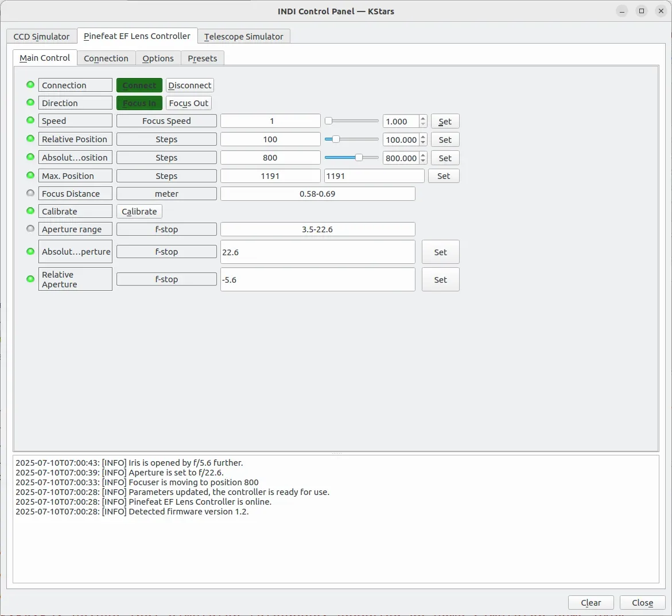Screen dimensions: 672x616
Task: Open the Connection sub-tab
Action: tap(106, 59)
